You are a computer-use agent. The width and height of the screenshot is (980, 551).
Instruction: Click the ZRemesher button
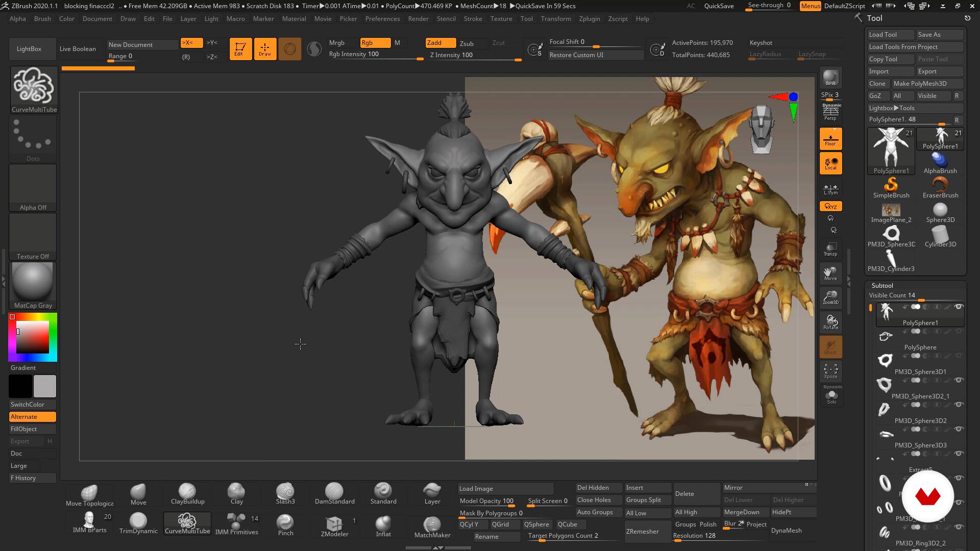tap(647, 531)
